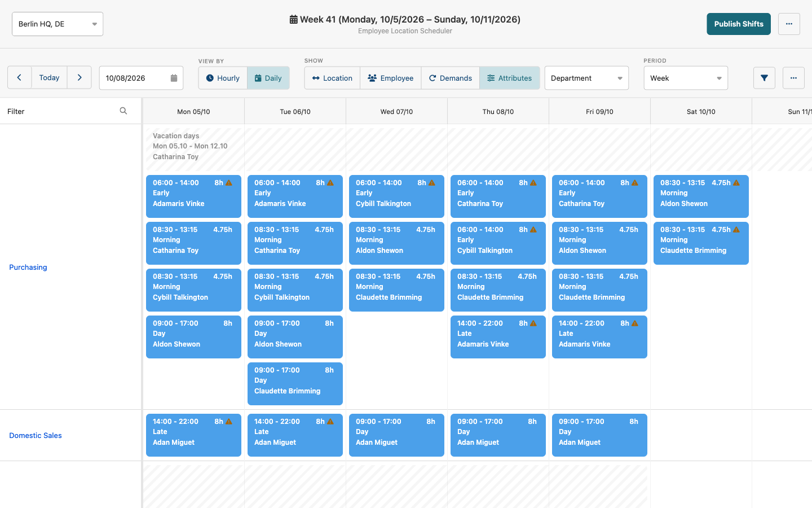Screen dimensions: 812x508
Task: Open Monday Day shift for Aldon Shewon
Action: pyautogui.click(x=193, y=337)
